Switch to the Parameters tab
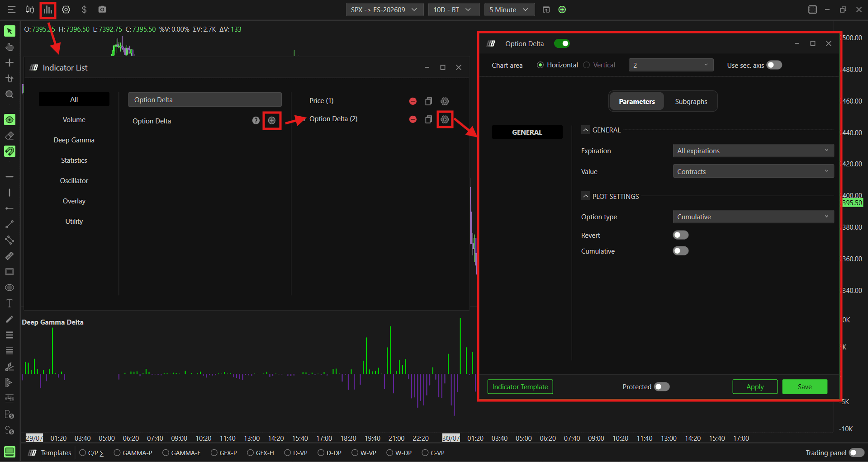The width and height of the screenshot is (868, 462). click(637, 101)
